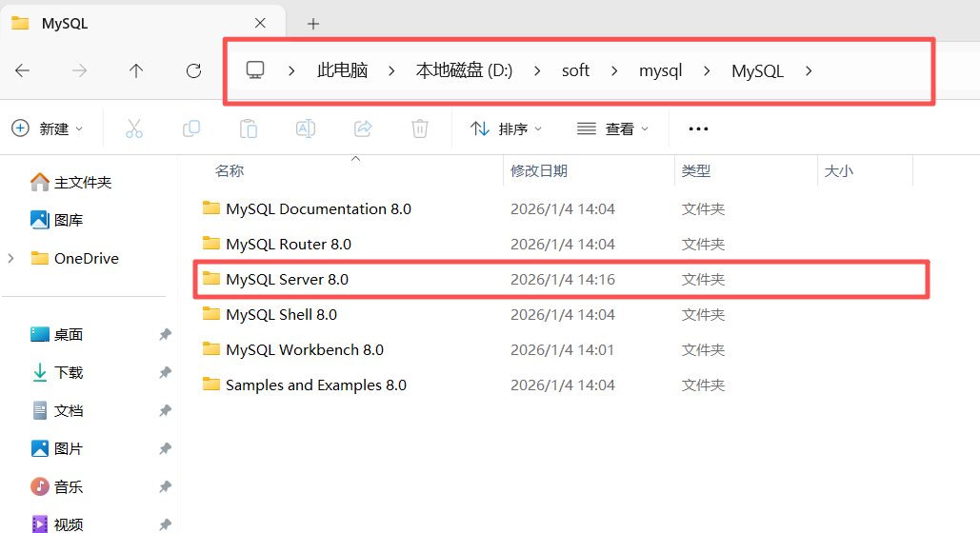Screen dimensions: 980x533
Task: Unpin 下载 with its pin icon
Action: click(x=165, y=372)
